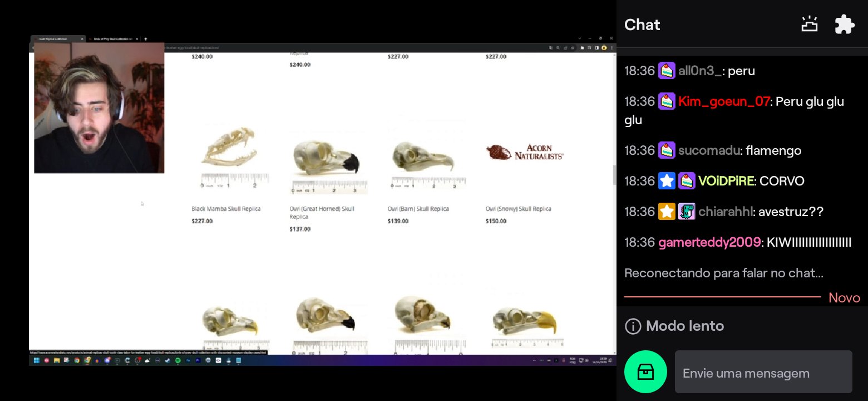
Task: Click the $137.00 price
Action: [x=300, y=229]
